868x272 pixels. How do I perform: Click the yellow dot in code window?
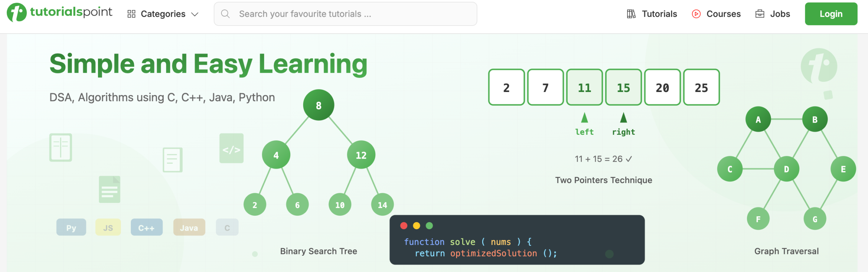click(417, 225)
